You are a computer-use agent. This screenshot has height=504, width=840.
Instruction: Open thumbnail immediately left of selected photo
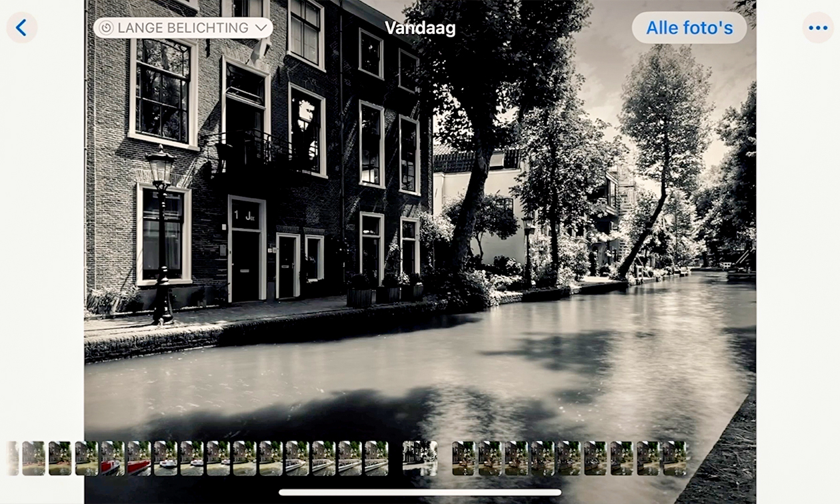coord(376,458)
